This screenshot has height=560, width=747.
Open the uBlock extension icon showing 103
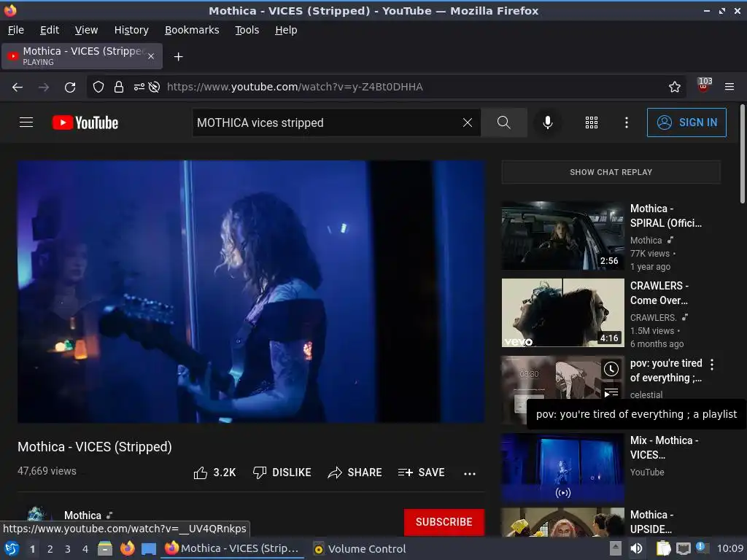pyautogui.click(x=704, y=86)
